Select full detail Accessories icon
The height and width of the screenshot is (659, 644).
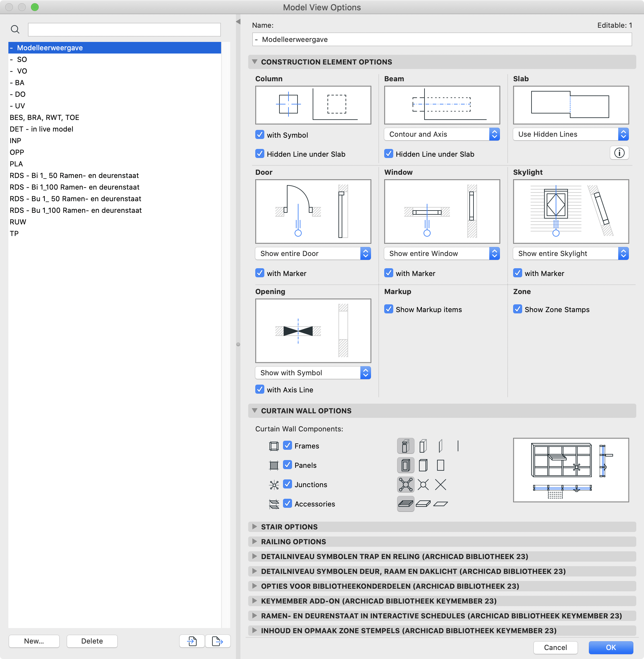pos(405,504)
